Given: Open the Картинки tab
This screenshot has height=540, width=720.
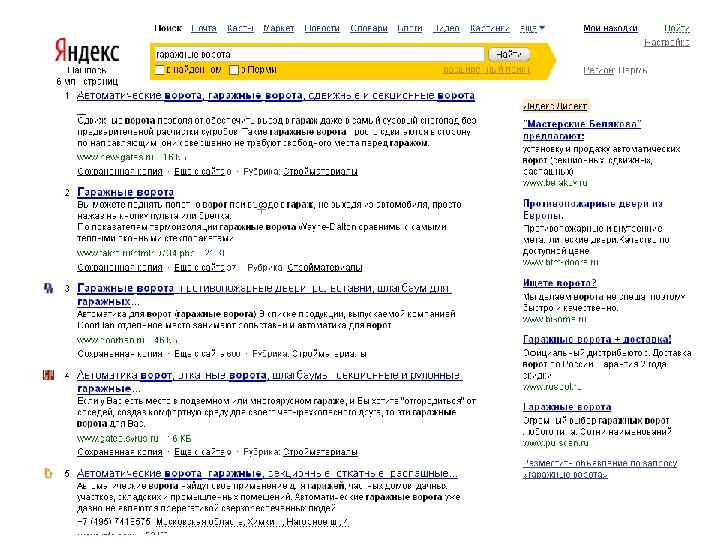Looking at the screenshot, I should point(489,28).
